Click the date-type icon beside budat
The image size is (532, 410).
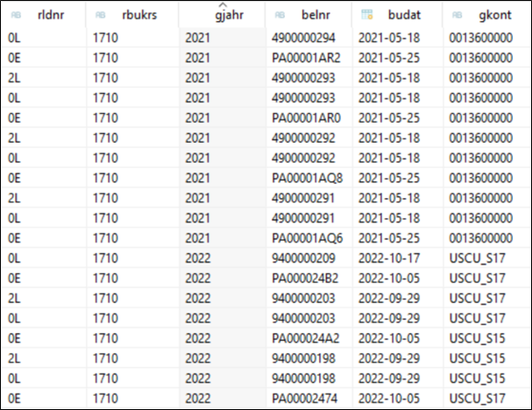pos(367,15)
